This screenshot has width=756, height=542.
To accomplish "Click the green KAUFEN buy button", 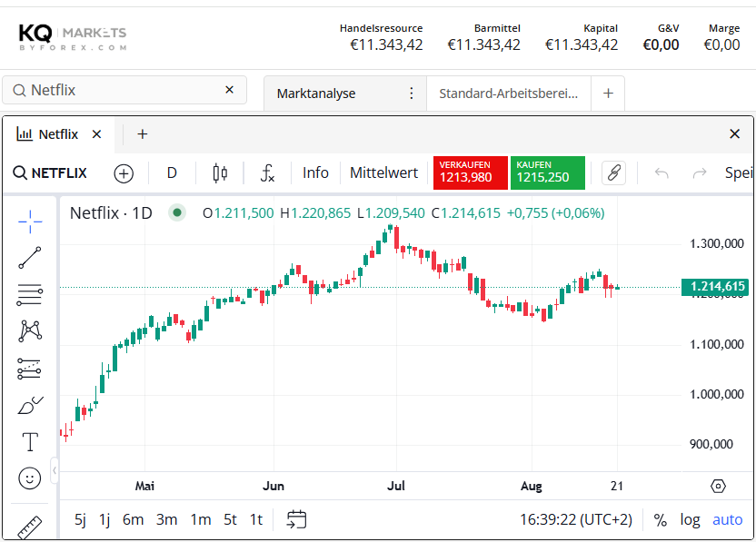I will [x=548, y=173].
